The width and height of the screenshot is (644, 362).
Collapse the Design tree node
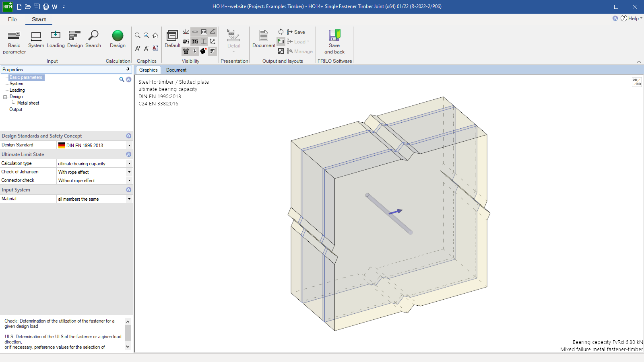click(5, 97)
